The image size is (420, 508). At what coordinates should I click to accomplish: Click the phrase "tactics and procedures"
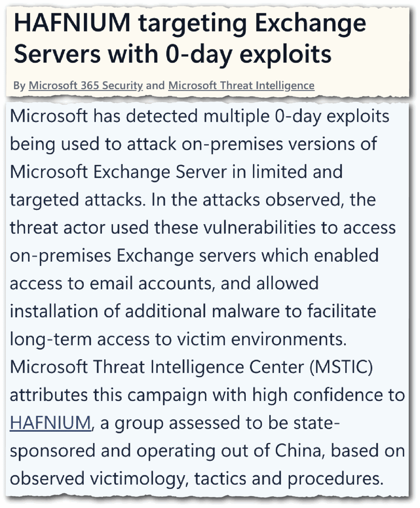289,479
